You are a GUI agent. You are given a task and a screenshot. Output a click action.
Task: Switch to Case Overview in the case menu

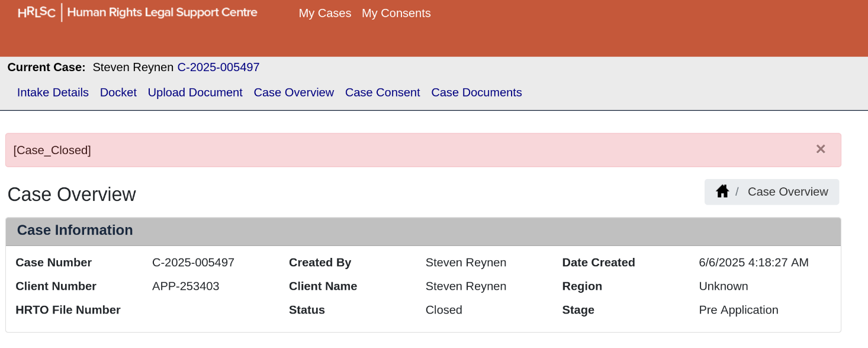tap(294, 92)
